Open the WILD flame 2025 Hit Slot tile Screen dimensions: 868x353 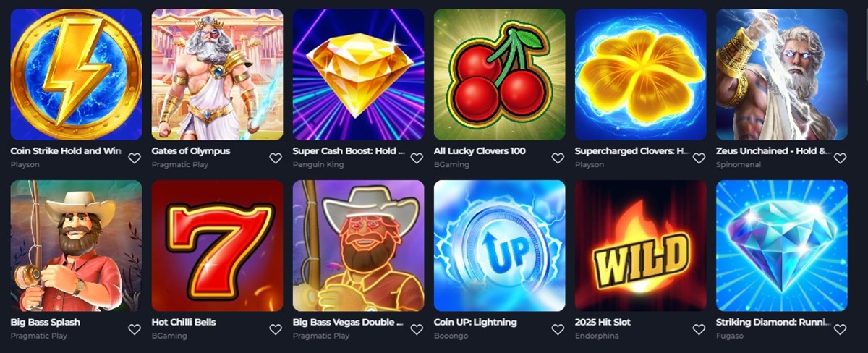tap(640, 246)
